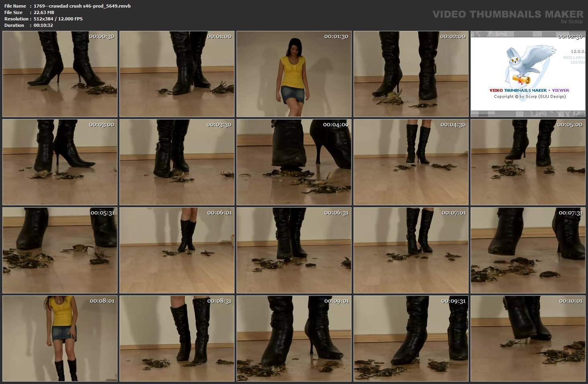This screenshot has width=588, height=384.
Task: Click the thumbnail timestamped 00:05:00
Action: coord(528,162)
